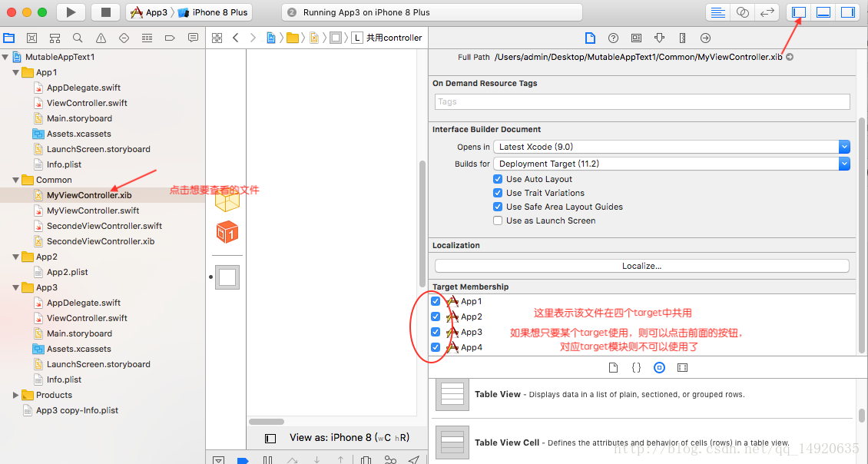868x464 pixels.
Task: Toggle Use Safe Area Layout Guides
Action: (498, 207)
